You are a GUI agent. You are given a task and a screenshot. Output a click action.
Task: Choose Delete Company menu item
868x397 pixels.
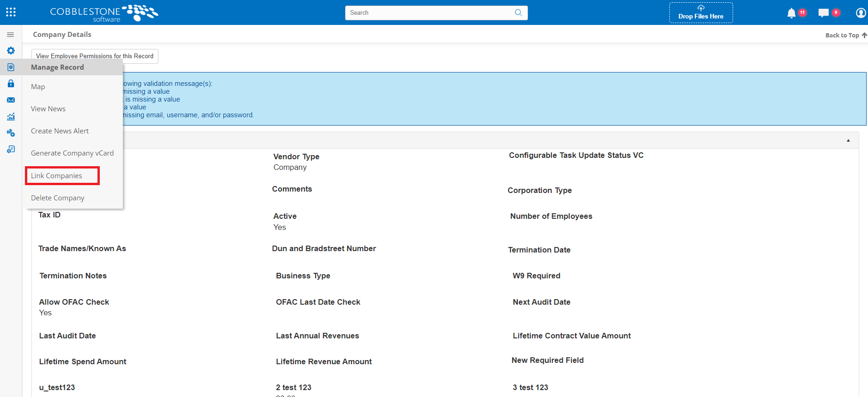click(58, 198)
